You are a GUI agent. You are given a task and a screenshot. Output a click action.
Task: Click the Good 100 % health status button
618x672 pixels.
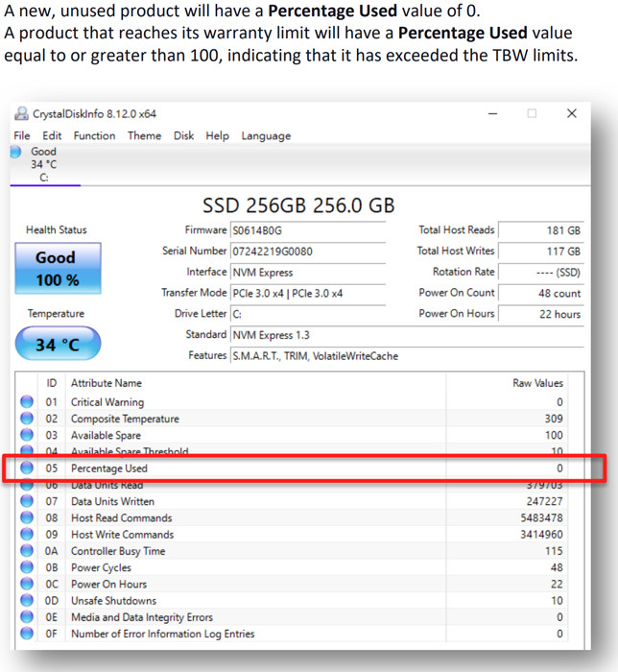pos(58,268)
